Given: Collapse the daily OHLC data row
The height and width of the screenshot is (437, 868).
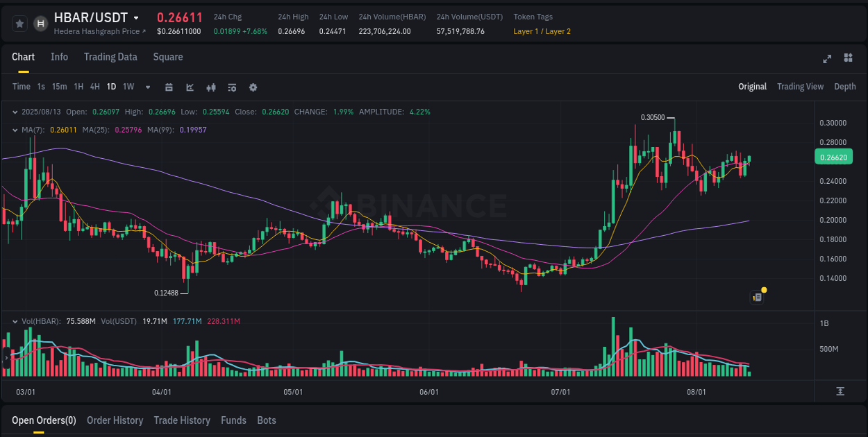Looking at the screenshot, I should click(x=15, y=111).
